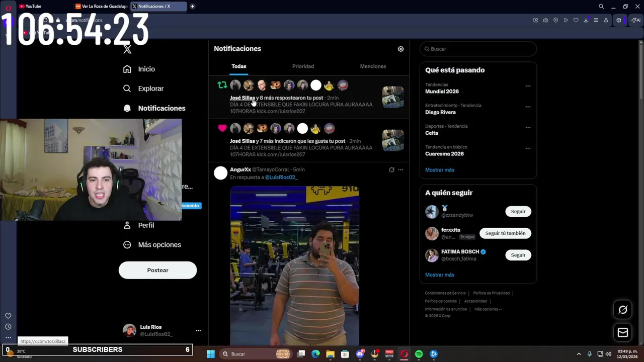Viewport: 644px width, 362px height.
Task: Open options for Mundial 2026 trend
Action: click(528, 86)
